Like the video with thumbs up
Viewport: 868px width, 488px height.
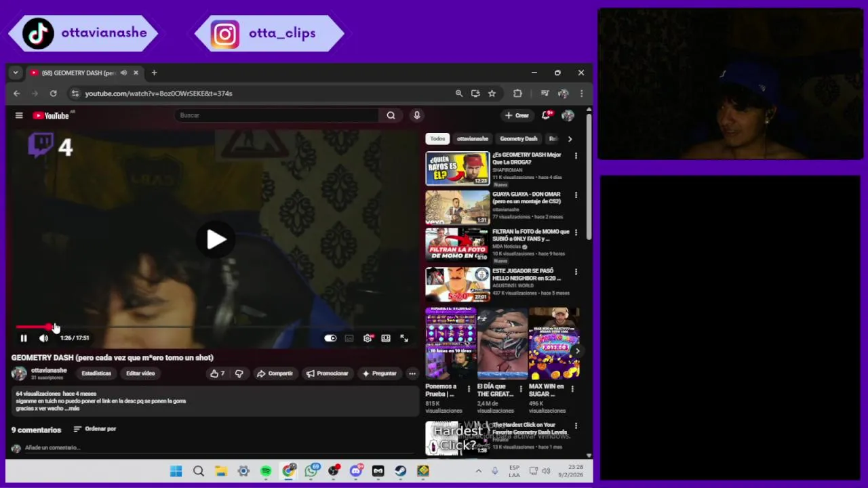pos(217,373)
